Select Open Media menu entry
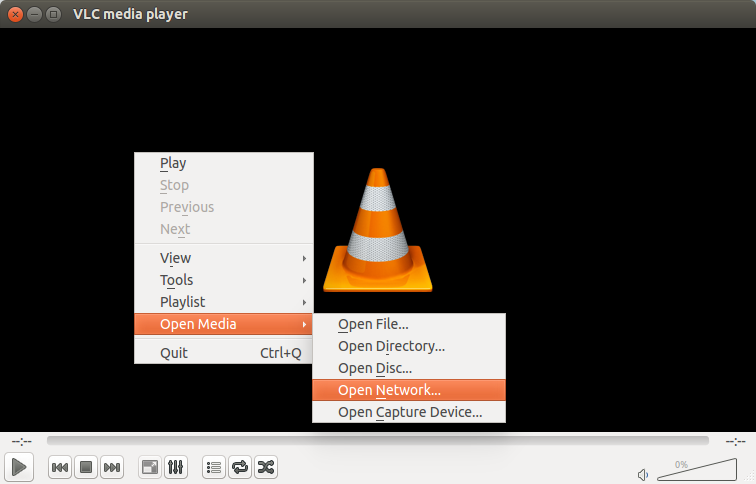 pos(224,324)
